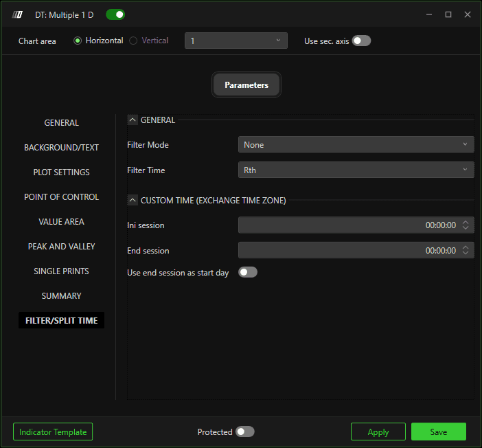Viewport: 482px width, 448px height.
Task: Open the VALUE AREA tab
Action: coord(62,221)
